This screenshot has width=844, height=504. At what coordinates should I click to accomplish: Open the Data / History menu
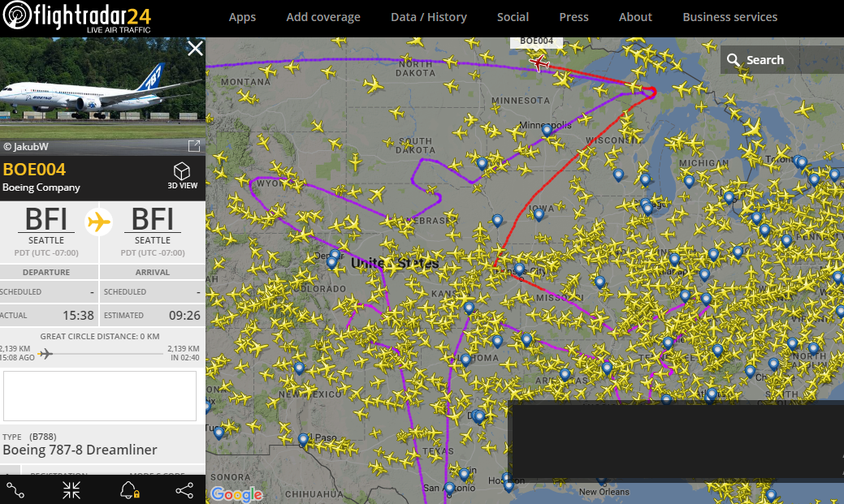click(428, 17)
